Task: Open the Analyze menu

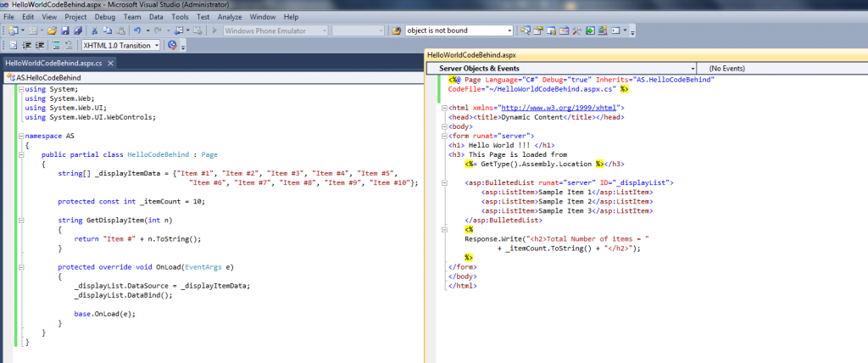Action: (230, 17)
